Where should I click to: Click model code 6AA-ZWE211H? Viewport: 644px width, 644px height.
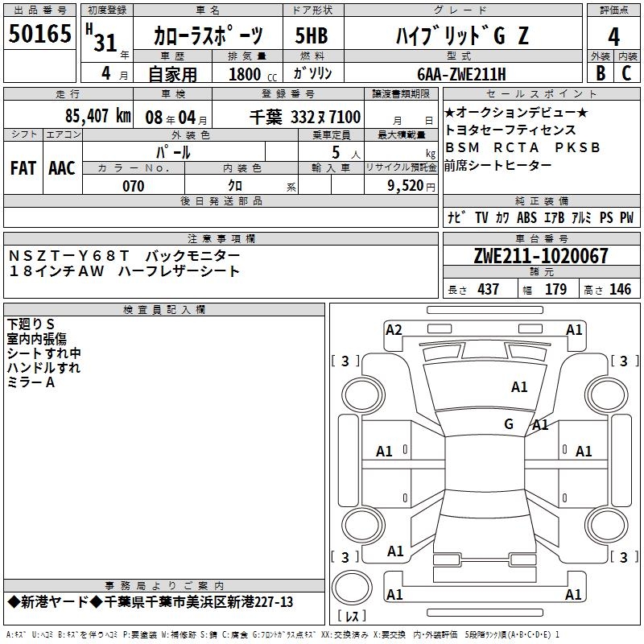[x=461, y=74]
